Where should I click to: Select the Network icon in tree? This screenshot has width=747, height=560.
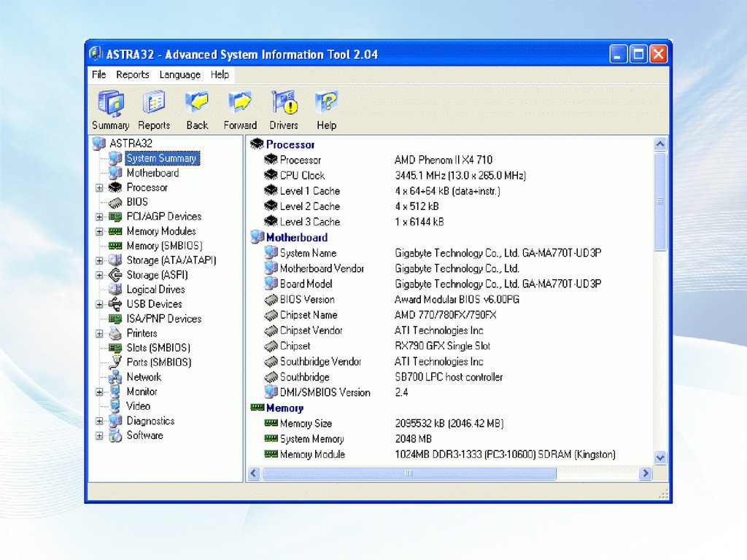(115, 377)
